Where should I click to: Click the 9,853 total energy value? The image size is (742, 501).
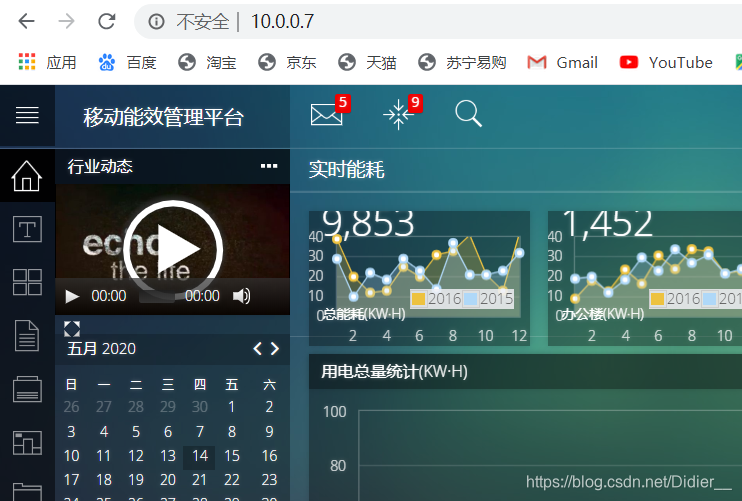368,223
